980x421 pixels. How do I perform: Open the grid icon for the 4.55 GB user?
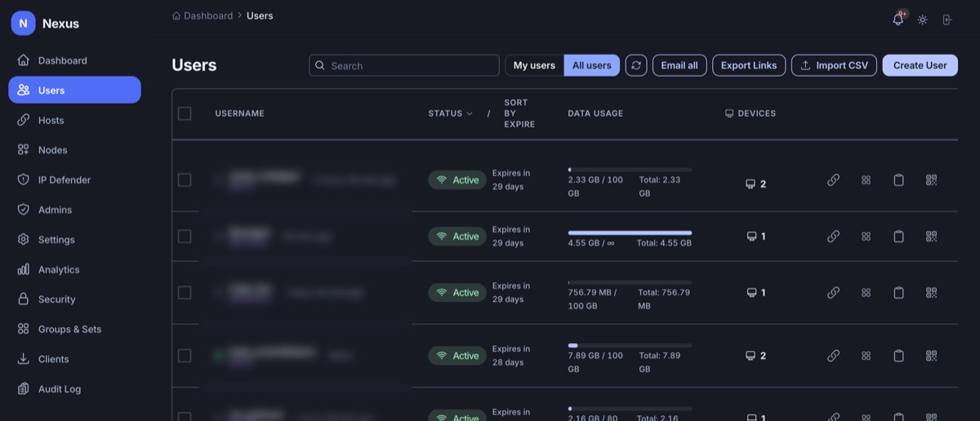(866, 236)
